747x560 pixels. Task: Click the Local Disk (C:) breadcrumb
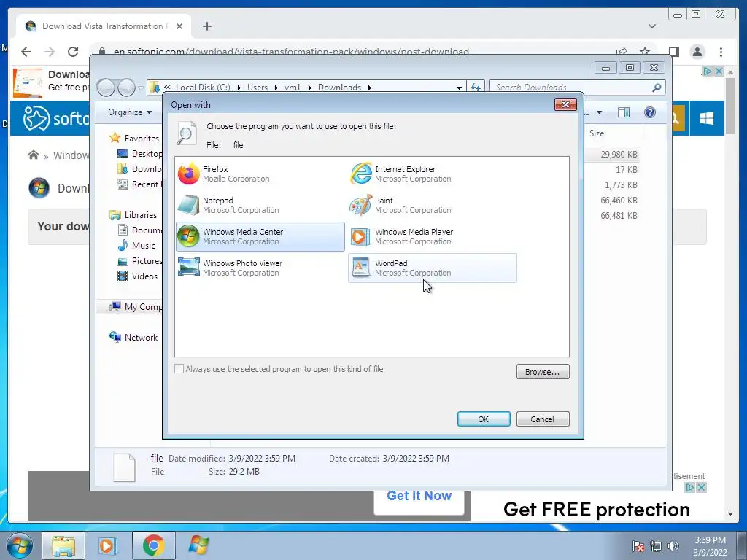[203, 87]
